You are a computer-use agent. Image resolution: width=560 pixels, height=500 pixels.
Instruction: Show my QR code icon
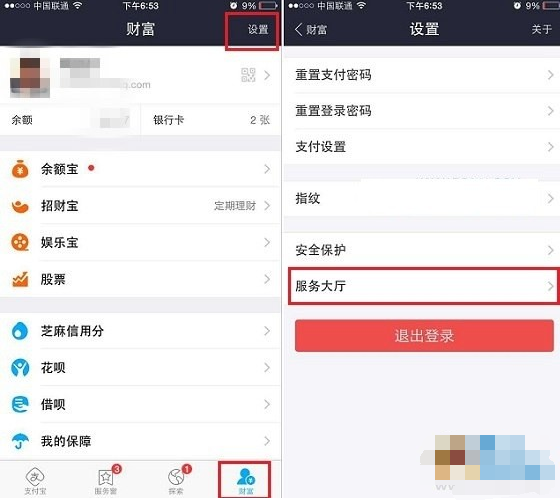[248, 75]
